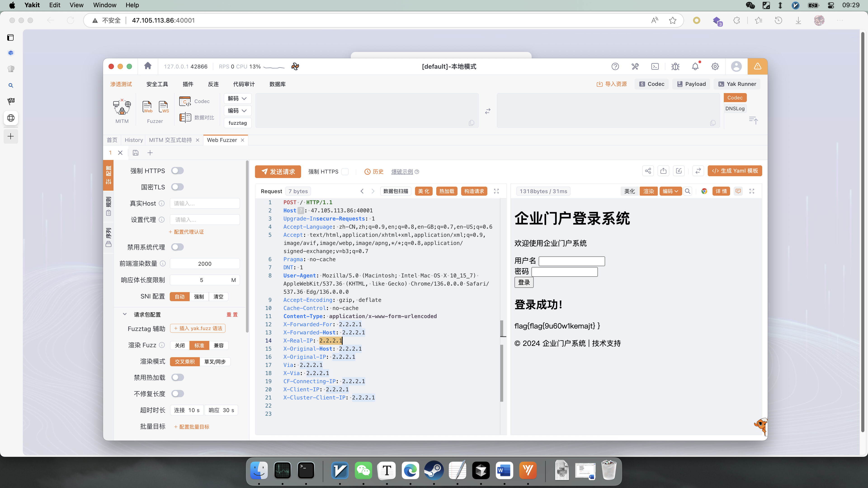Open the 解码 dropdown
The image size is (868, 488).
pyautogui.click(x=238, y=98)
